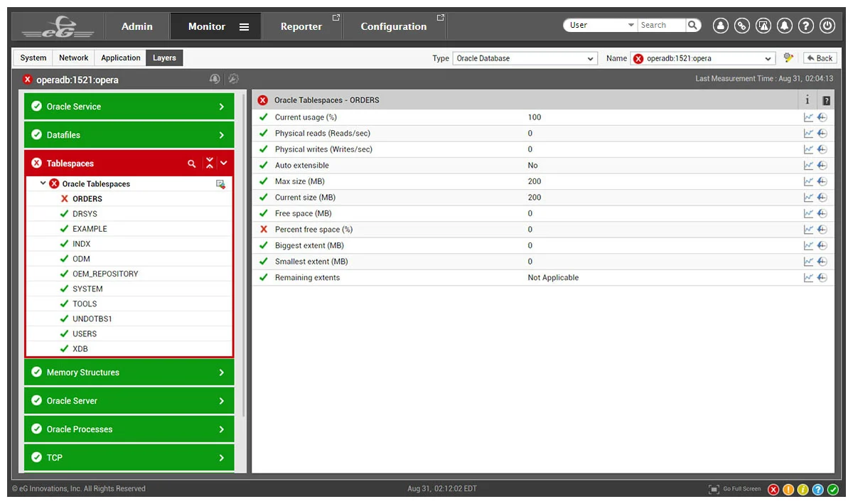Click the help page icon in test header
853x504 pixels.
click(x=826, y=101)
